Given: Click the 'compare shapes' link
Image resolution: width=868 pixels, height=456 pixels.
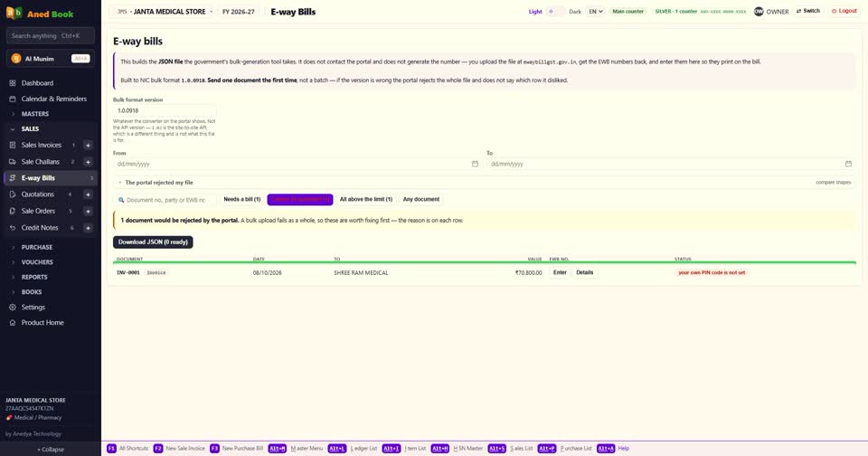Looking at the screenshot, I should [833, 182].
